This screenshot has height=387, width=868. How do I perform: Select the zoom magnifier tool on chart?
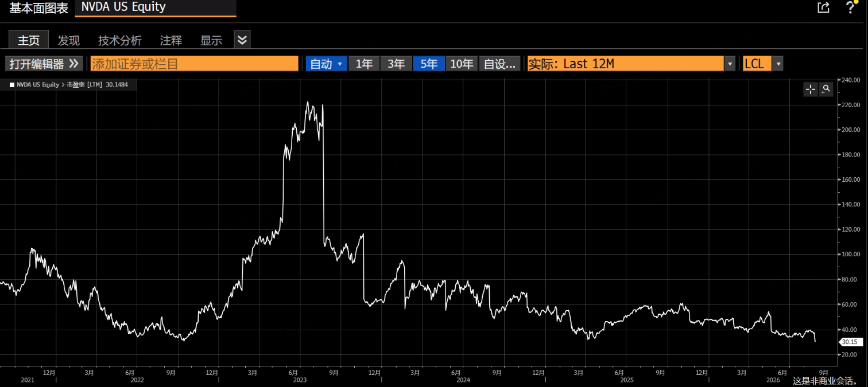pyautogui.click(x=826, y=89)
